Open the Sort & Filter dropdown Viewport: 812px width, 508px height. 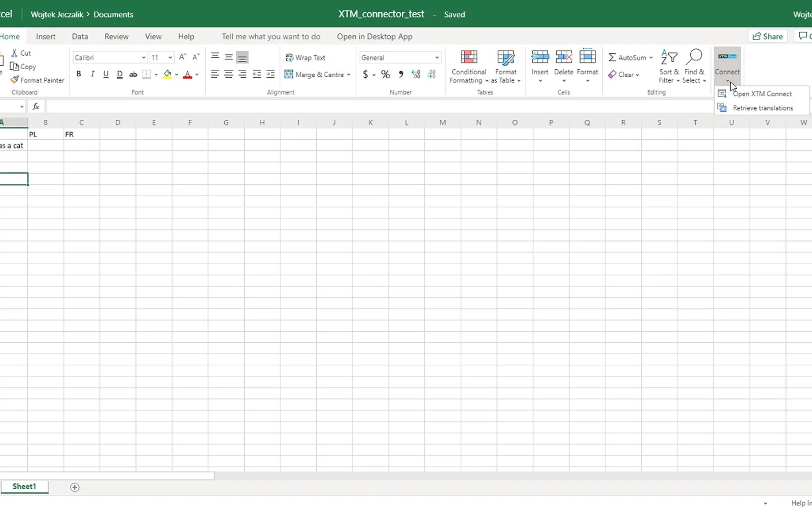[x=669, y=67]
